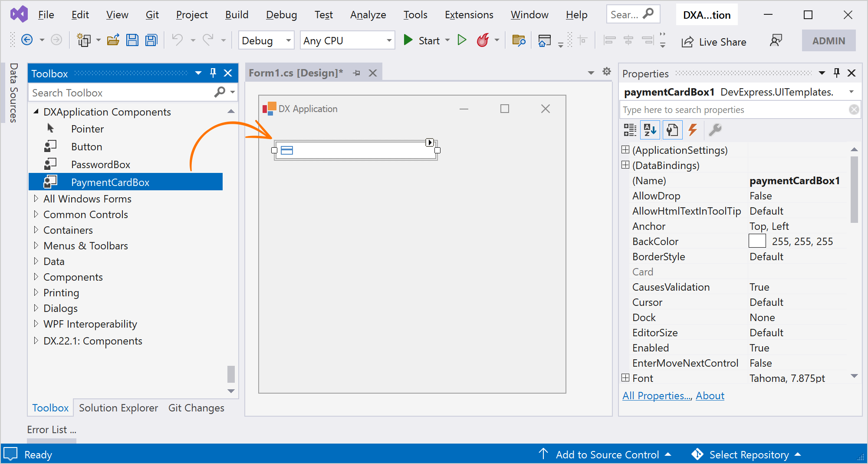The width and height of the screenshot is (868, 464).
Task: Click the Live Share button
Action: click(x=713, y=42)
